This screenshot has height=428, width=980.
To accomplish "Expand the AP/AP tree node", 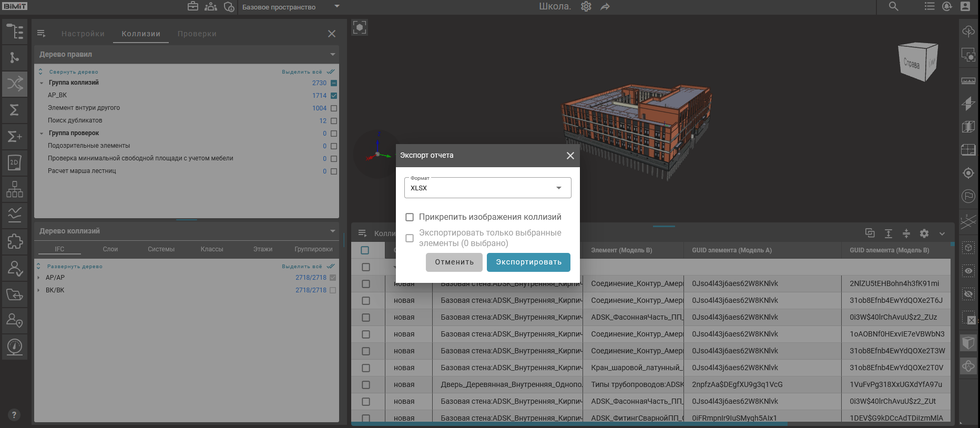I will pos(39,278).
